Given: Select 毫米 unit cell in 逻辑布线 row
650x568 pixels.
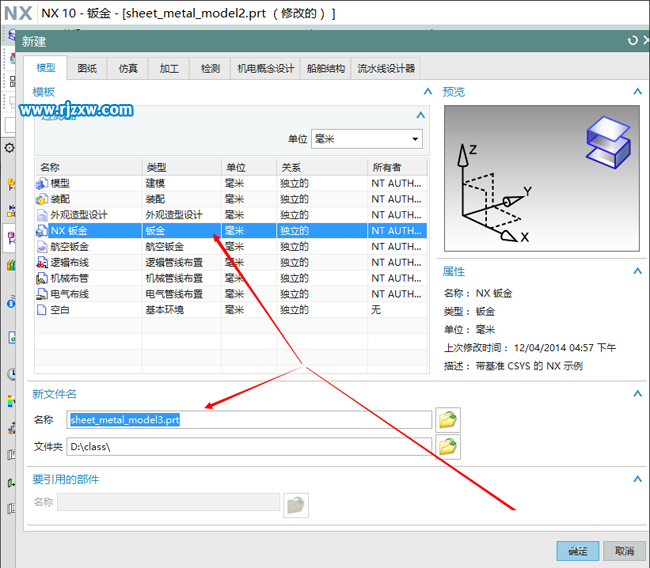Looking at the screenshot, I should [249, 262].
